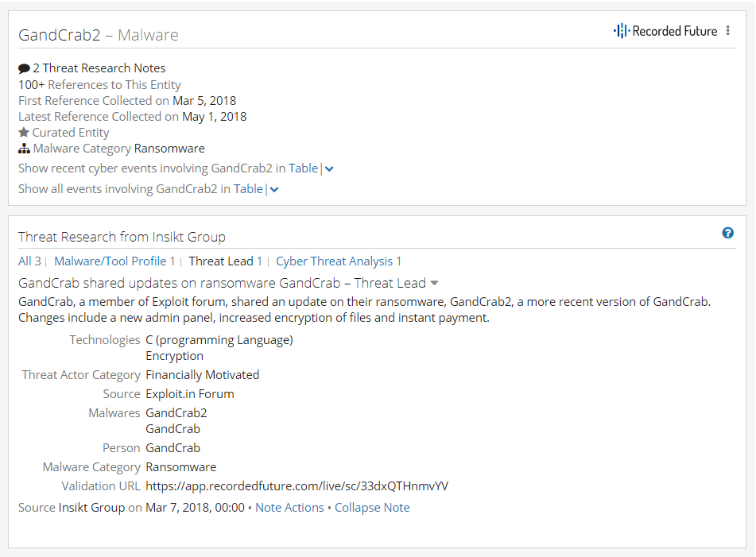Screen dimensions: 756x557
Task: Click 'Insikt Group' source name
Action: click(91, 508)
